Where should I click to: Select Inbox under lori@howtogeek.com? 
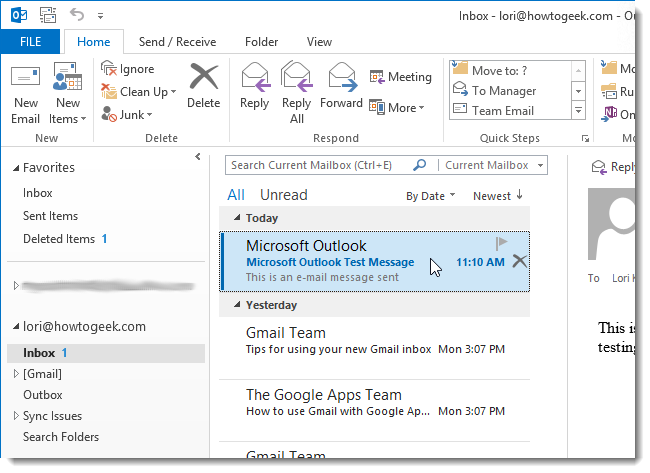click(106, 353)
